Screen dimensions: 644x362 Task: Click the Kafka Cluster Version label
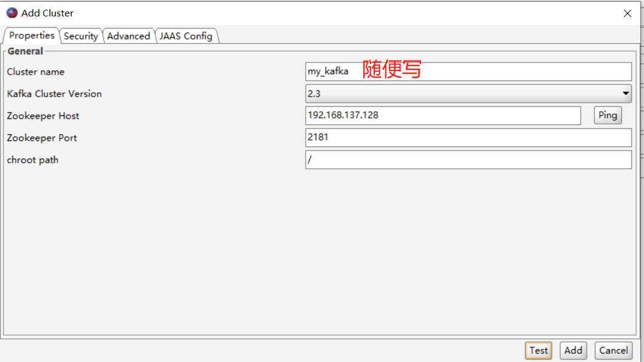(54, 94)
